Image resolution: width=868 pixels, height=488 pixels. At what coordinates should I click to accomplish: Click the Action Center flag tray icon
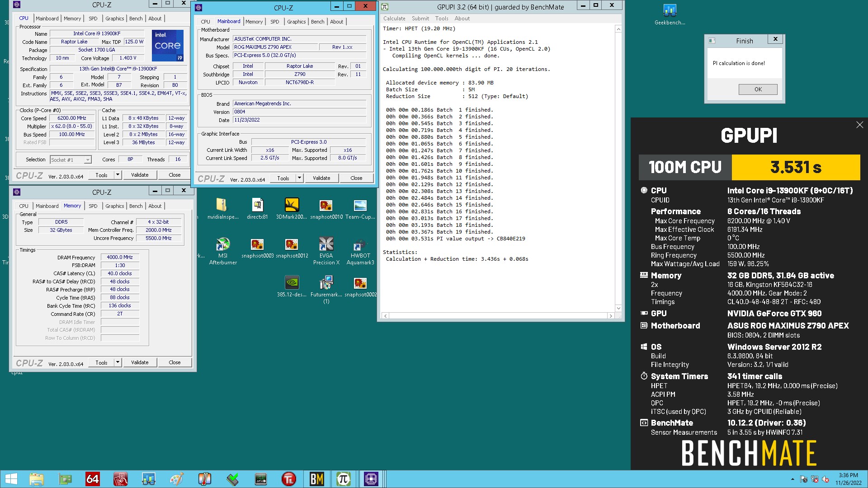tap(804, 479)
